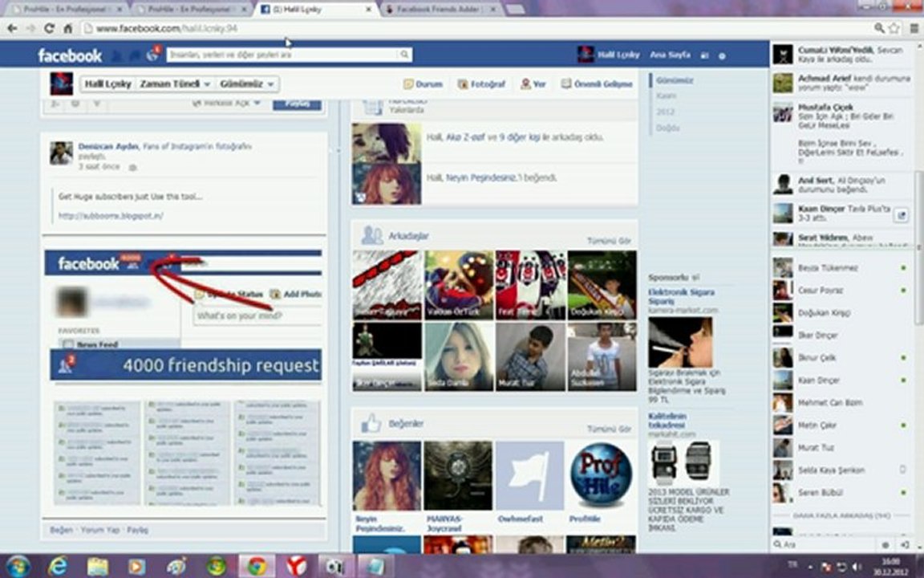
Task: Click Beğen under the shared post
Action: pos(61,530)
